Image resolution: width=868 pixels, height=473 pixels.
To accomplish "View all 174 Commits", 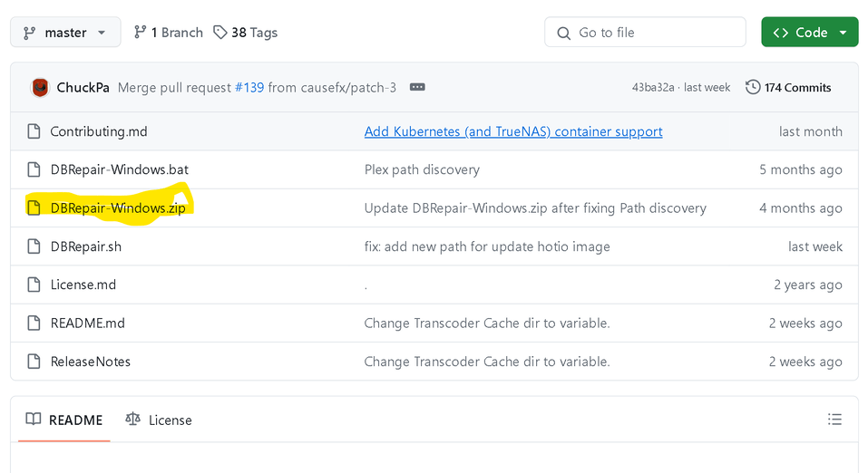I will click(788, 88).
